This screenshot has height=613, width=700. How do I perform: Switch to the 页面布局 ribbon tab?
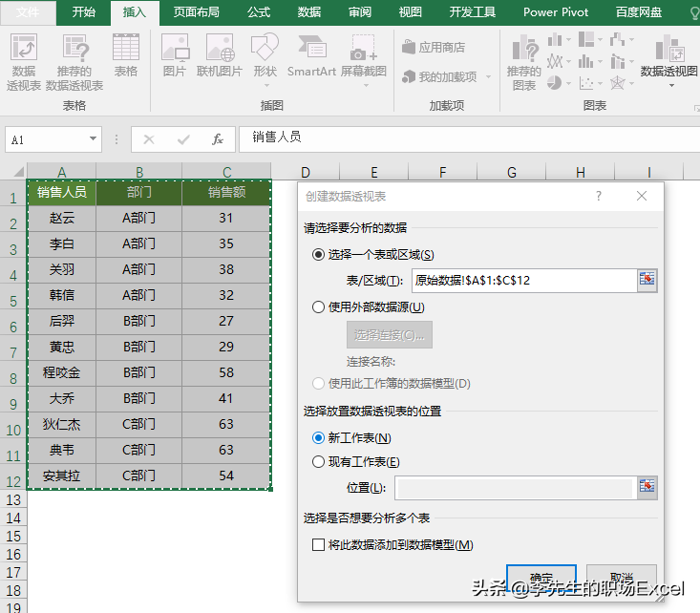click(x=196, y=12)
